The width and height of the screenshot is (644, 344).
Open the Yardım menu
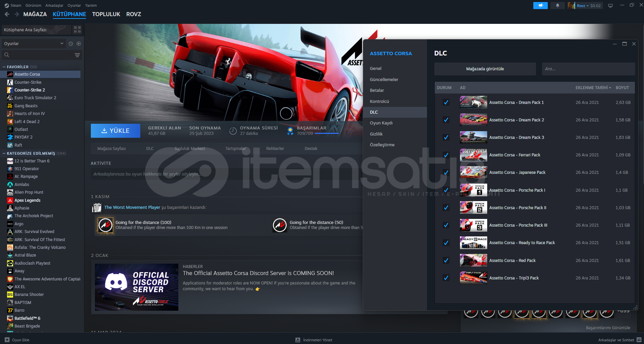point(91,5)
